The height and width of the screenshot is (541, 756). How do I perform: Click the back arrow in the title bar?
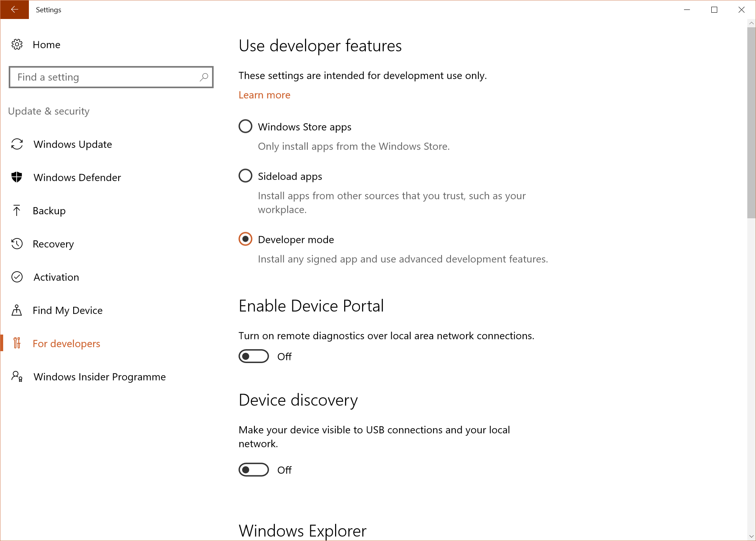click(x=14, y=9)
